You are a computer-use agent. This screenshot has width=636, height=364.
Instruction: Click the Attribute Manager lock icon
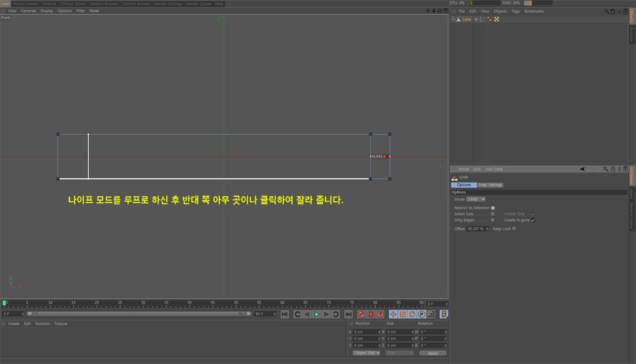point(613,169)
